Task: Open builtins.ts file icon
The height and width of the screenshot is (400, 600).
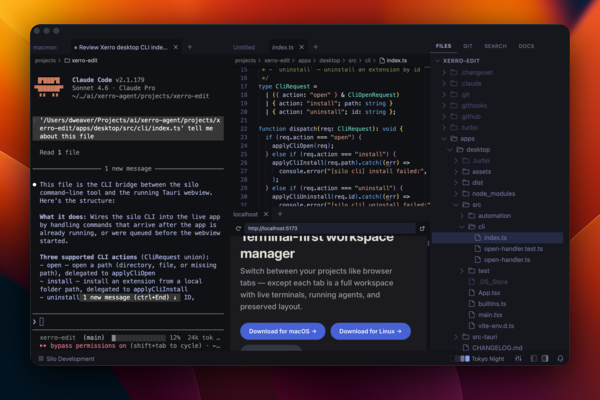Action: click(472, 304)
